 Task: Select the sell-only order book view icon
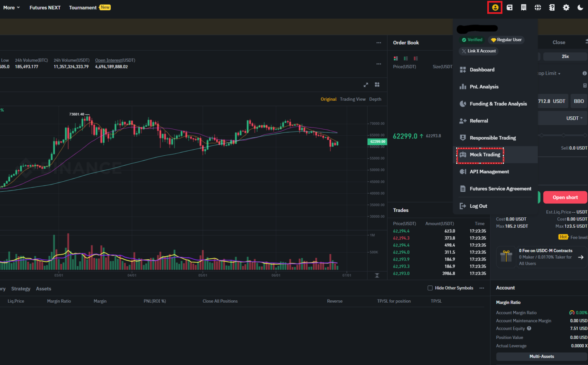tap(415, 58)
